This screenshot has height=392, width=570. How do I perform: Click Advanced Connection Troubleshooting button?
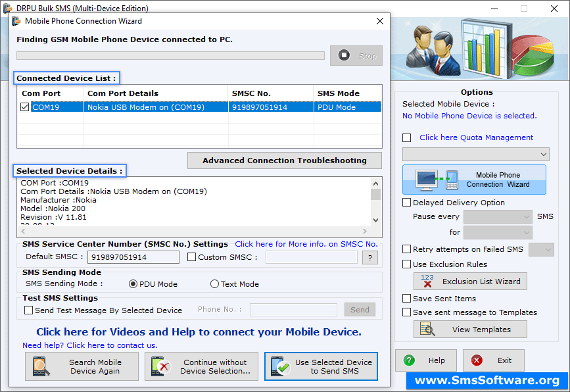click(x=285, y=160)
